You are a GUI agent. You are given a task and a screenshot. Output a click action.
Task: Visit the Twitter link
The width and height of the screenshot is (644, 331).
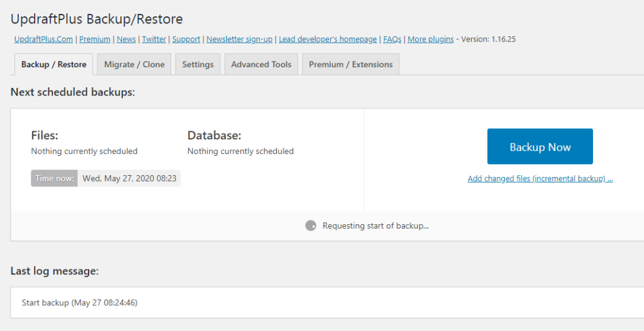(154, 40)
